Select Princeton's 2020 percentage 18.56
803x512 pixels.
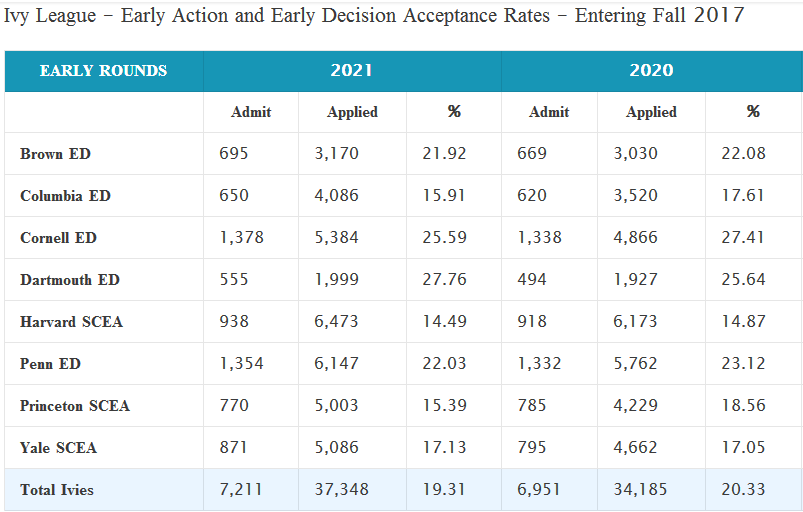pos(743,406)
